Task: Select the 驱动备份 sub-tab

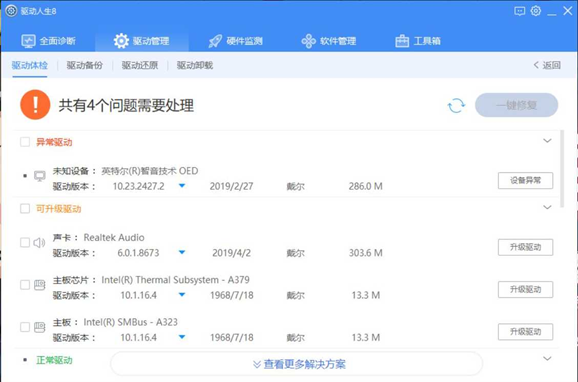Action: 84,65
